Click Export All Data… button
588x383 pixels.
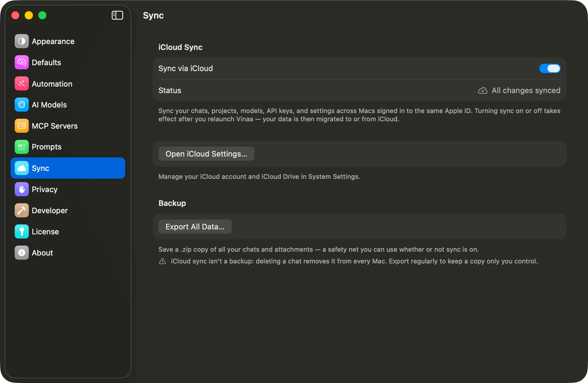click(195, 226)
